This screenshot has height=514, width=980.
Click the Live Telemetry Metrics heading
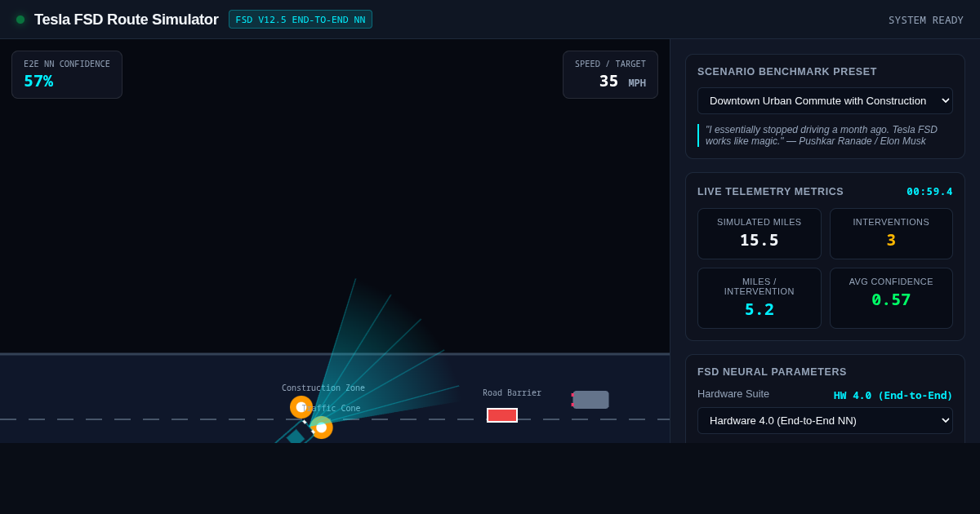click(770, 192)
